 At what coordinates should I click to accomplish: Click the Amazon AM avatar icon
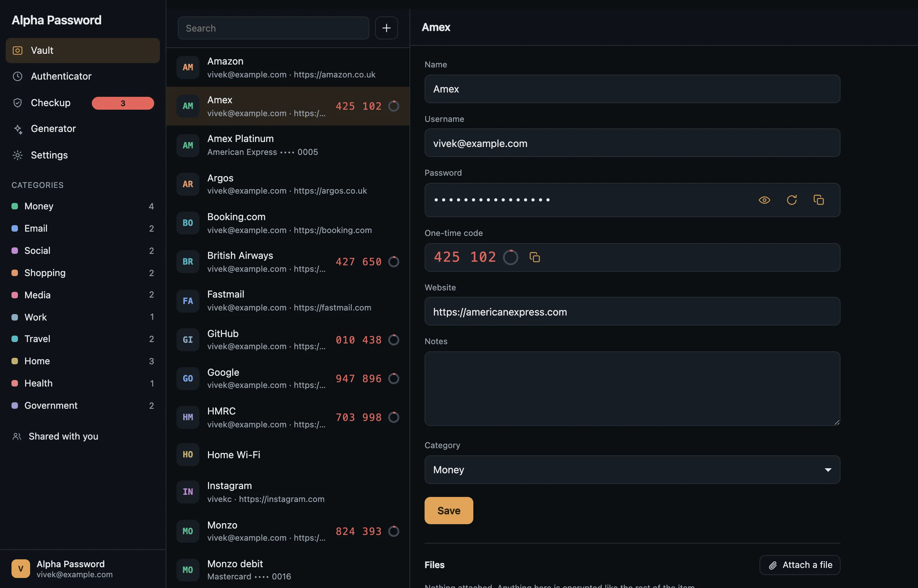pos(188,67)
